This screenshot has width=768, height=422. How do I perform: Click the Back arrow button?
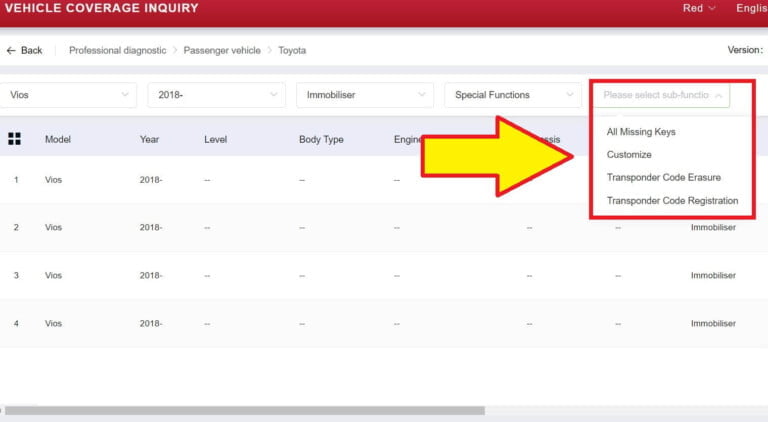tap(24, 50)
